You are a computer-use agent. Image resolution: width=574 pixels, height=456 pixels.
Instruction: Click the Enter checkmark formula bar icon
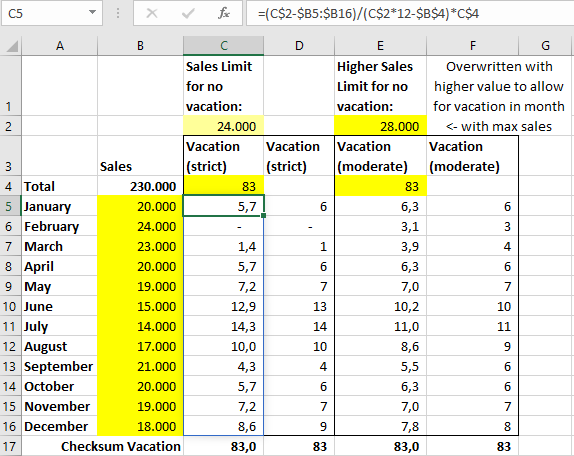tap(188, 14)
